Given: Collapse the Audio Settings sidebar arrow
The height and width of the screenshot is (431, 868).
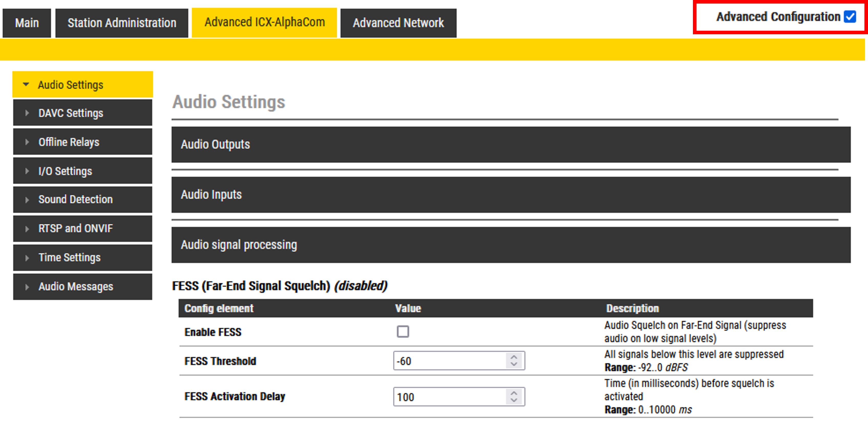Looking at the screenshot, I should click(26, 84).
